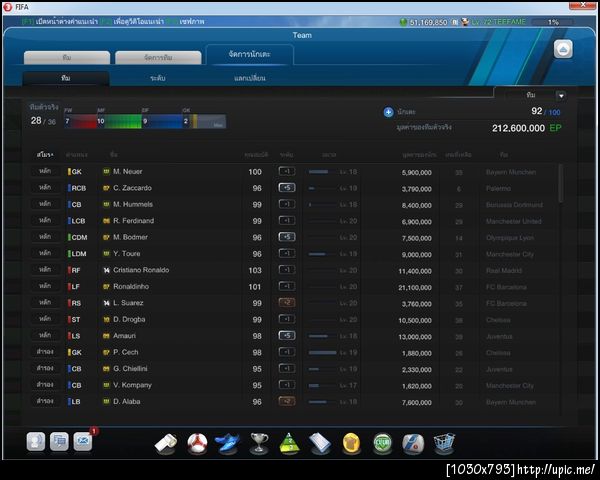
Task: Click the experience bar for P. Cech
Action: [322, 353]
